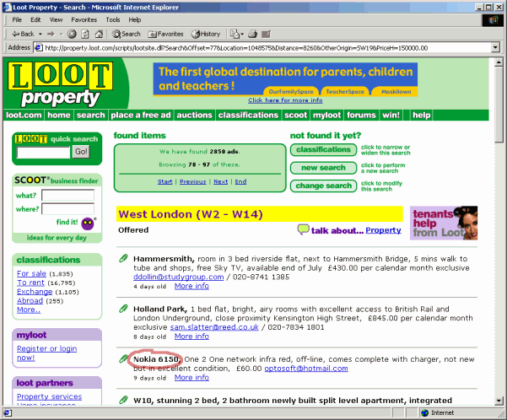Click the change search button
This screenshot has width=507, height=420.
coord(324,186)
